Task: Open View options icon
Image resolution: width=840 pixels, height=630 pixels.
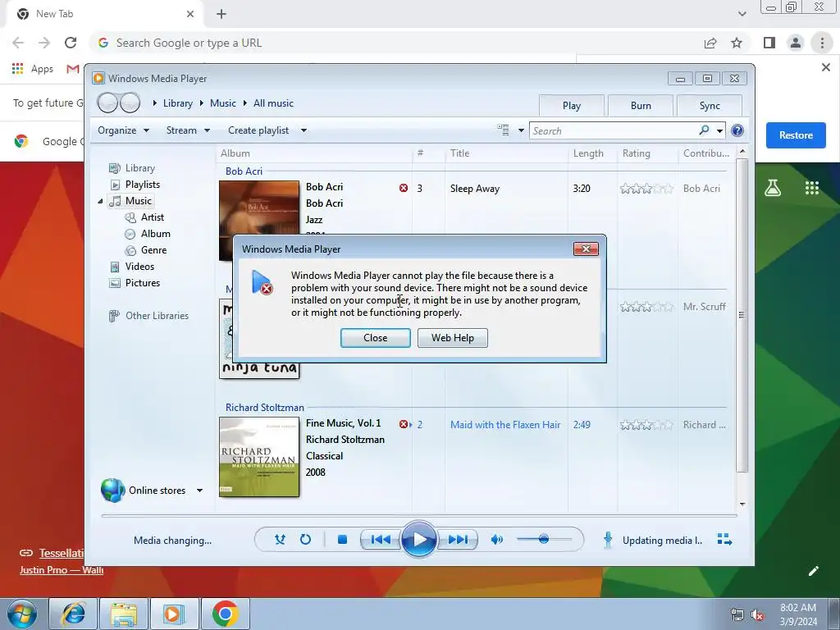Action: tap(503, 130)
